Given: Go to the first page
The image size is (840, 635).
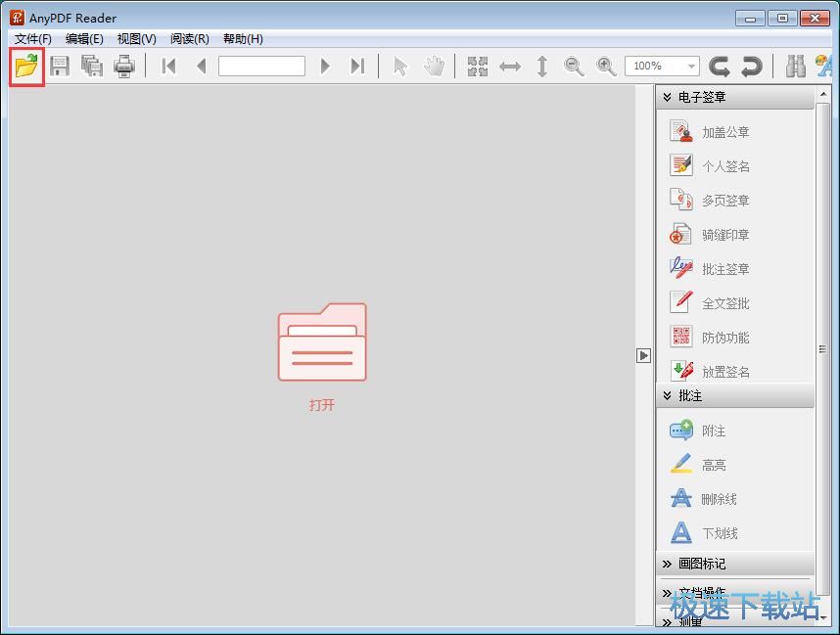Looking at the screenshot, I should [x=168, y=67].
